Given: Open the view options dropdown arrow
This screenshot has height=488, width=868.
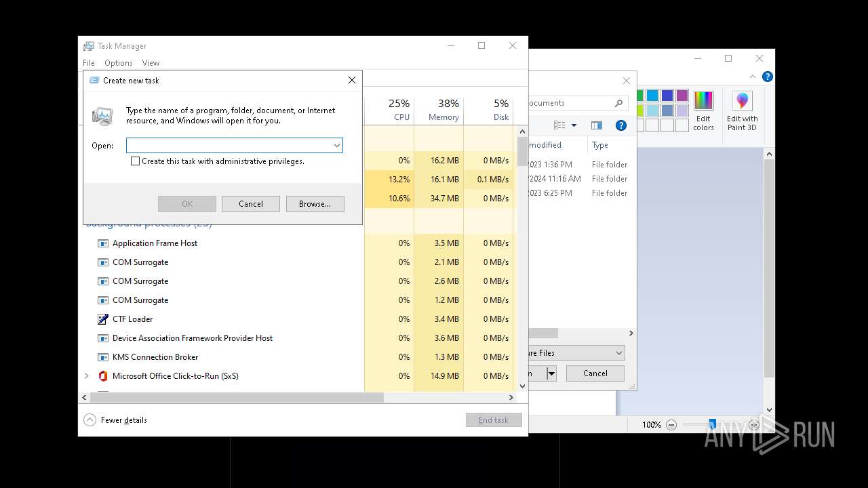Looking at the screenshot, I should click(574, 125).
